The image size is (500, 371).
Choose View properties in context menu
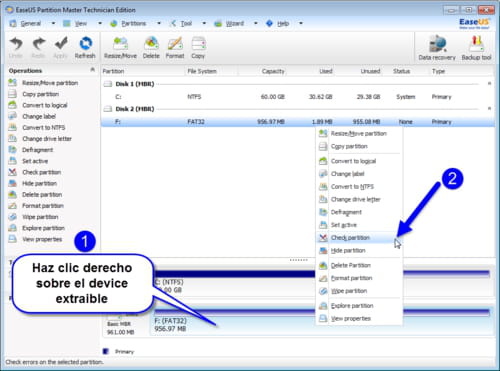pyautogui.click(x=359, y=318)
